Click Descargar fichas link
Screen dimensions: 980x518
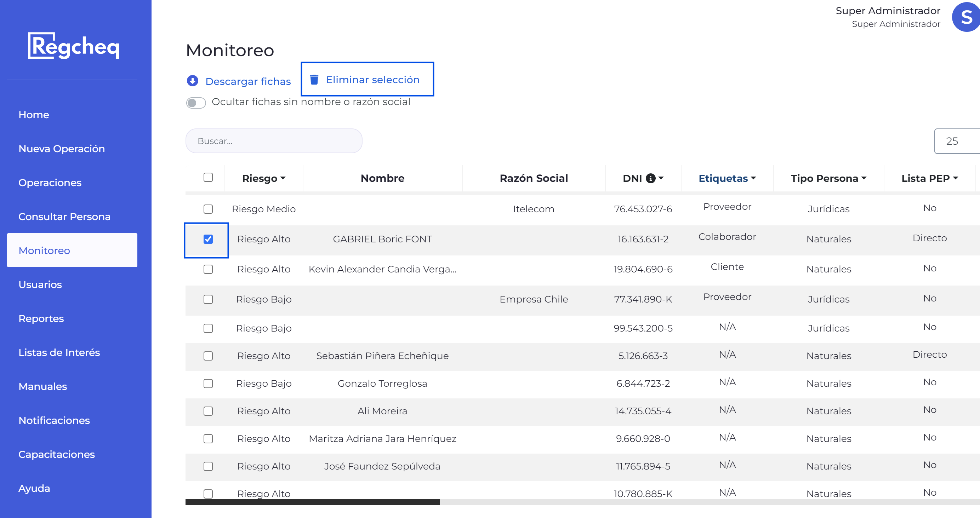pos(248,81)
